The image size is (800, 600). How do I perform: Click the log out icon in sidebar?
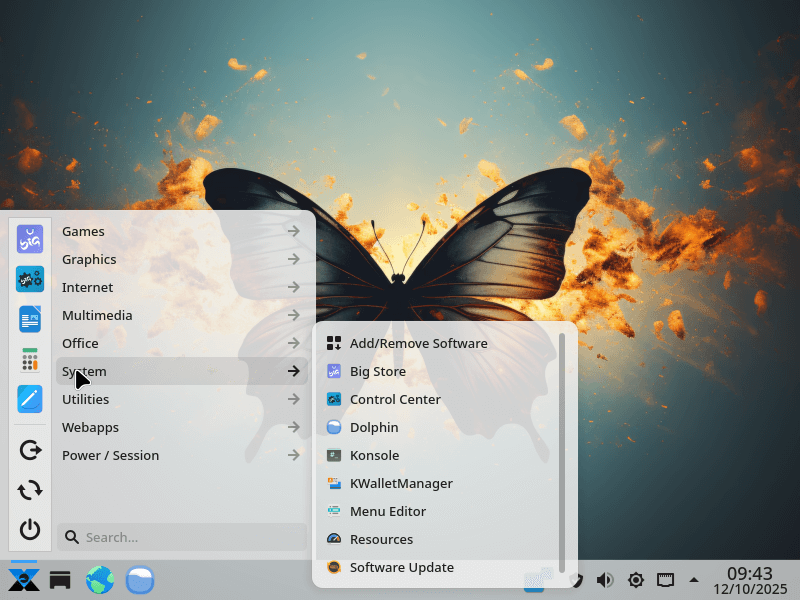coord(30,450)
